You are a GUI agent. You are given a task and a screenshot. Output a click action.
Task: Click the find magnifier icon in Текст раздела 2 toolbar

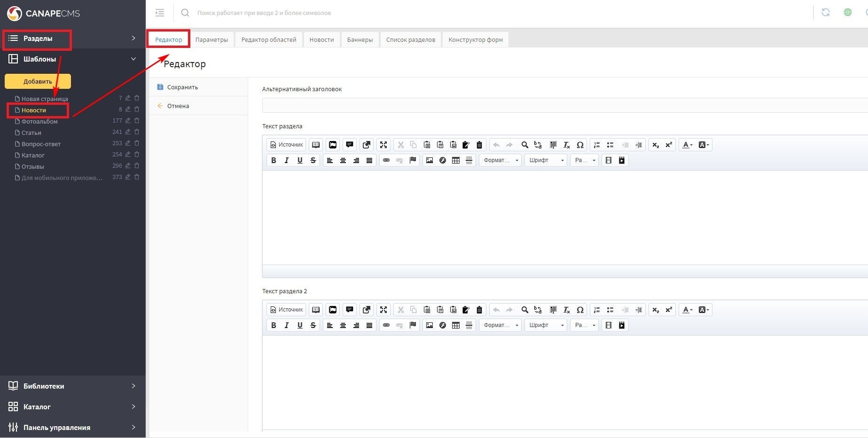click(525, 310)
